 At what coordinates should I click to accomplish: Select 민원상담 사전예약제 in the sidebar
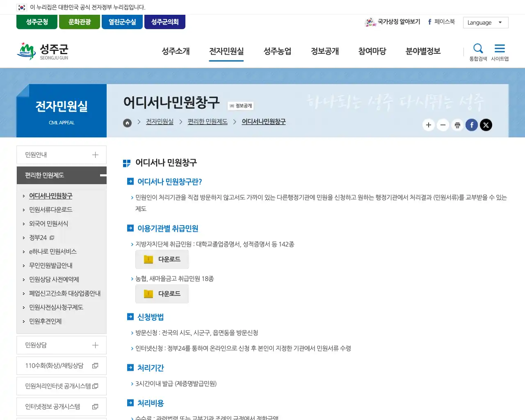point(54,279)
